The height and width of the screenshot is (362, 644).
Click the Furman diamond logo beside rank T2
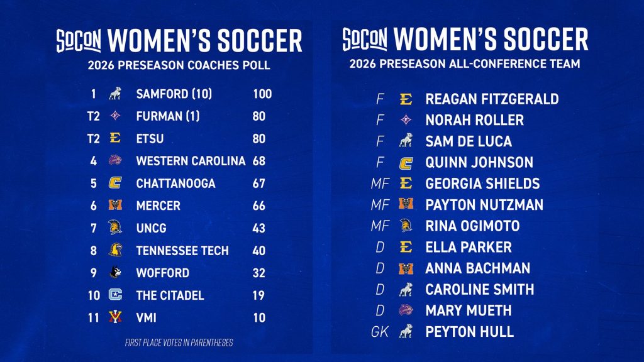point(116,116)
